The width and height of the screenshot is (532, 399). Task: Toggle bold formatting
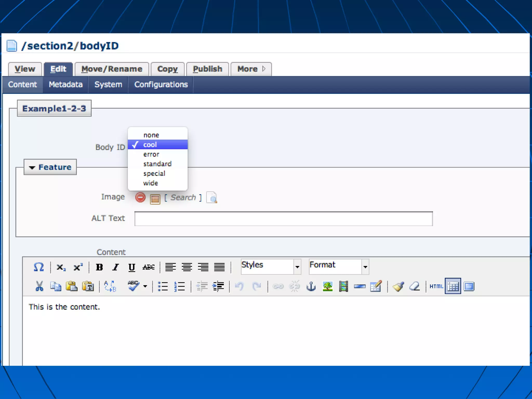click(99, 267)
